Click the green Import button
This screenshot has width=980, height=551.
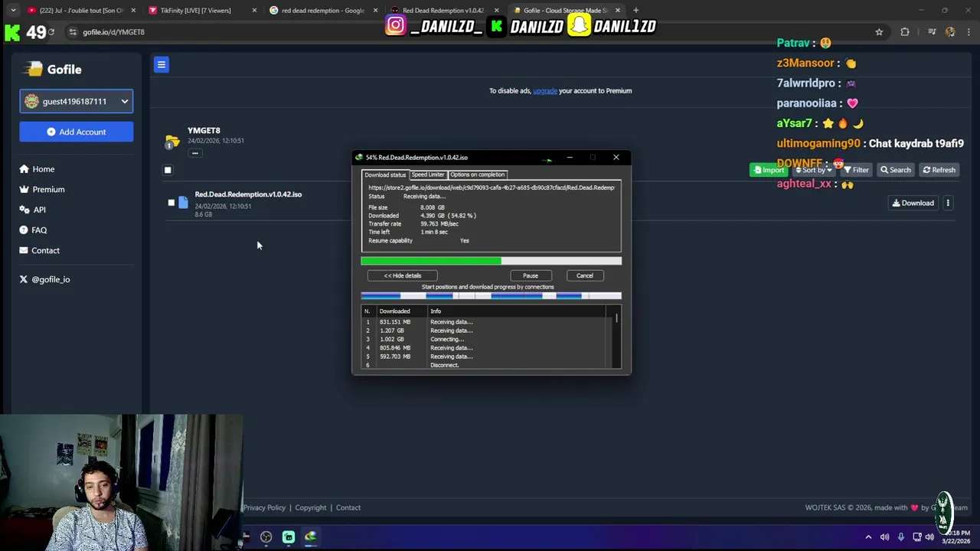click(x=768, y=170)
